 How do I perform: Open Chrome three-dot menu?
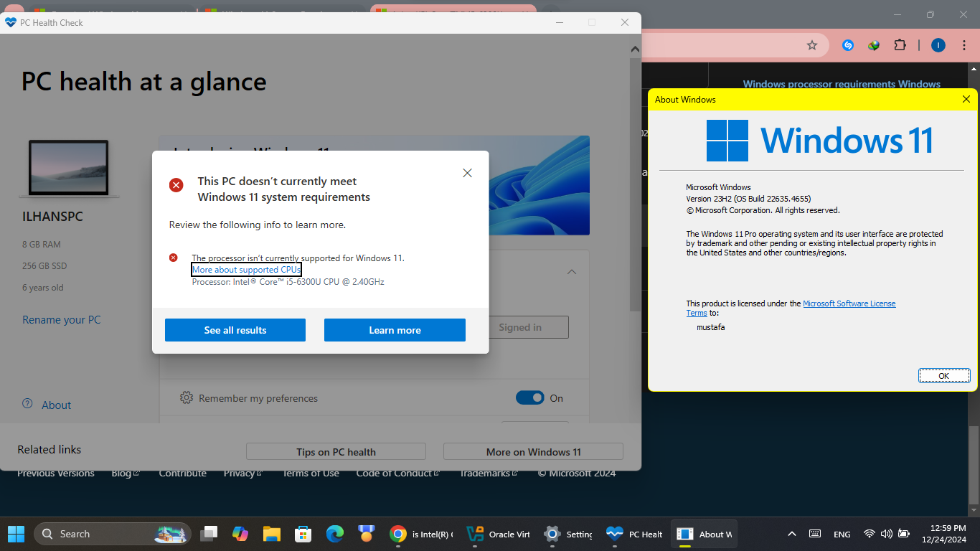click(964, 45)
